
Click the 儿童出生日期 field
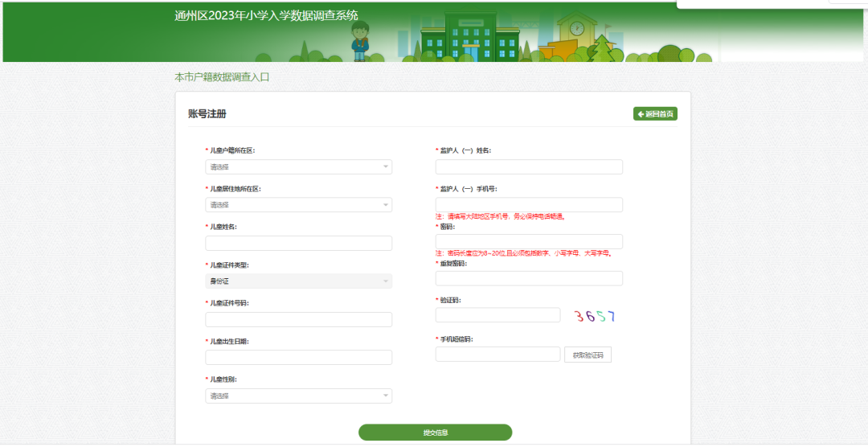(x=298, y=357)
